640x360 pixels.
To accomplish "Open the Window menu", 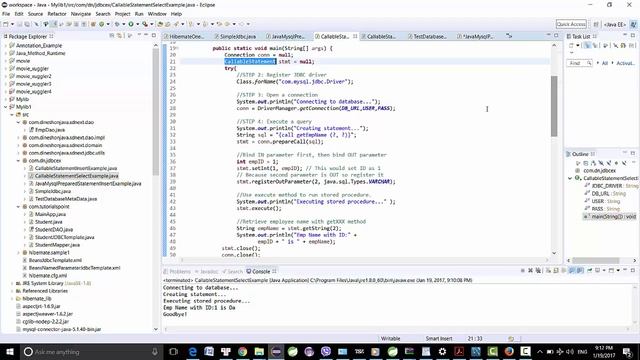I will pyautogui.click(x=157, y=14).
